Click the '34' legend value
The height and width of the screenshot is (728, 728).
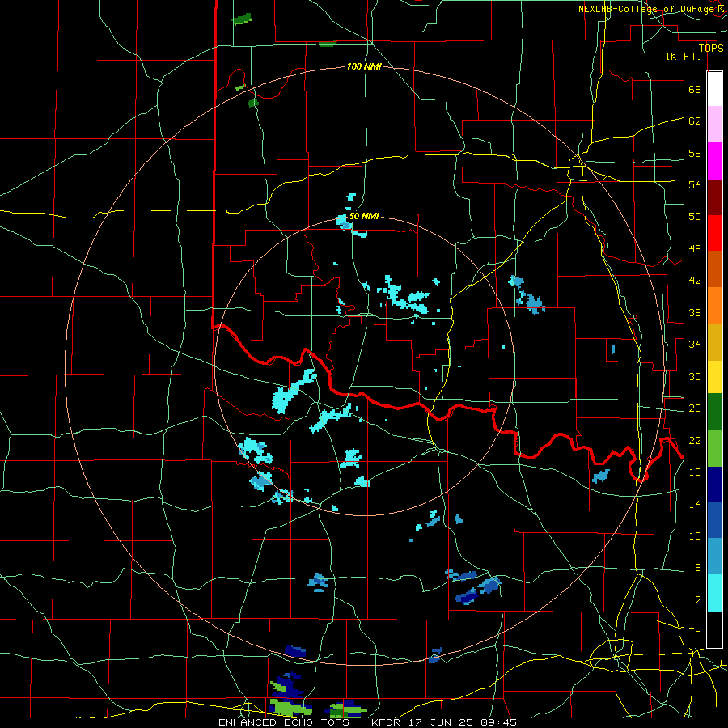(x=695, y=345)
